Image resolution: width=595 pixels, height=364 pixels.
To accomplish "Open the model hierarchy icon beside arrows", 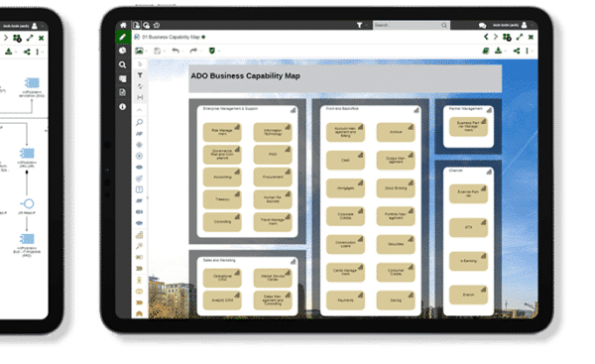I will click(507, 38).
